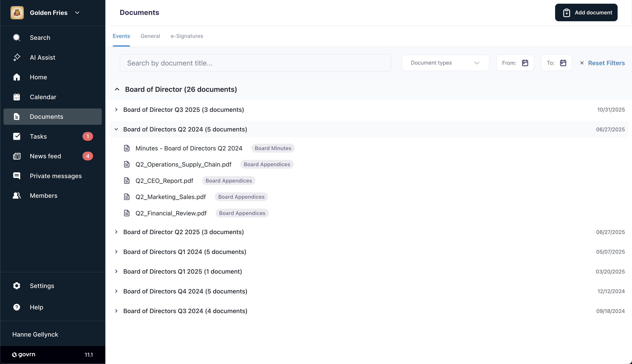
Task: Open the Document types dropdown
Action: coord(445,63)
